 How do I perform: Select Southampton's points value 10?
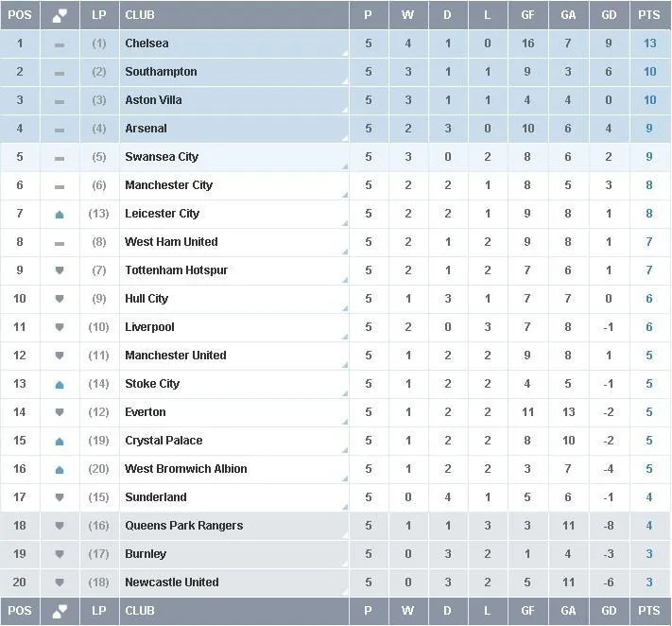pos(649,72)
